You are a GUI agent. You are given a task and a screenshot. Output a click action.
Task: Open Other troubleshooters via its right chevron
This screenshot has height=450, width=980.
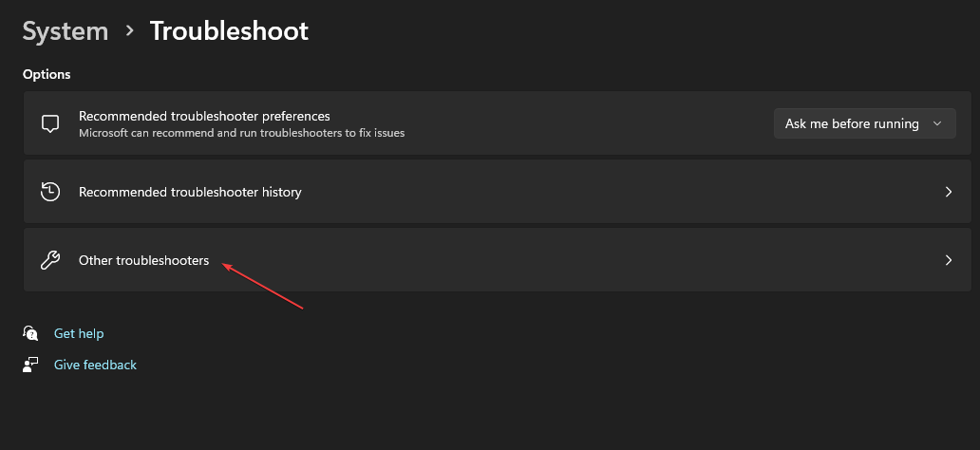(x=948, y=260)
